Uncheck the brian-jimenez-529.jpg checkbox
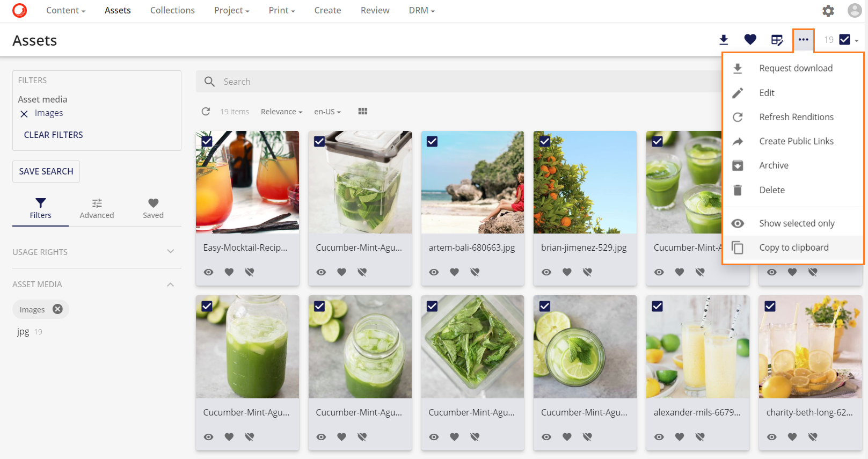This screenshot has height=459, width=868. (545, 141)
